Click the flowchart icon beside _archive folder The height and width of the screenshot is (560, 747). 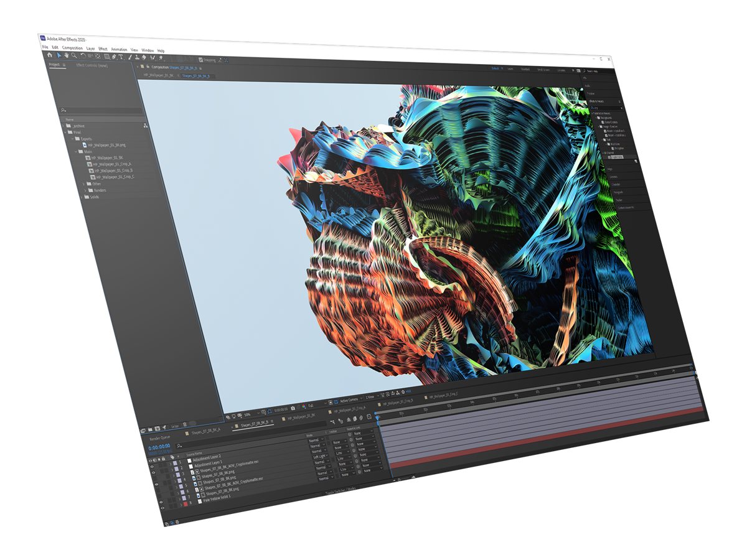tap(146, 126)
